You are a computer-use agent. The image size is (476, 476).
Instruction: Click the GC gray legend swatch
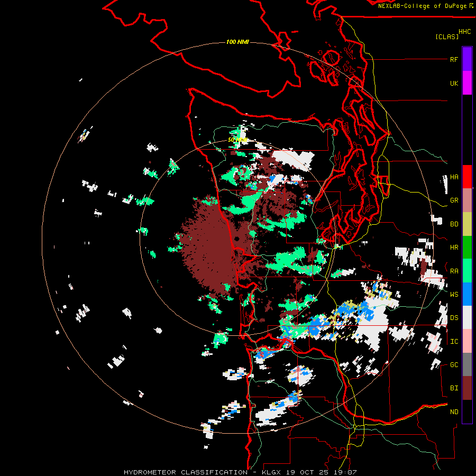point(467,364)
